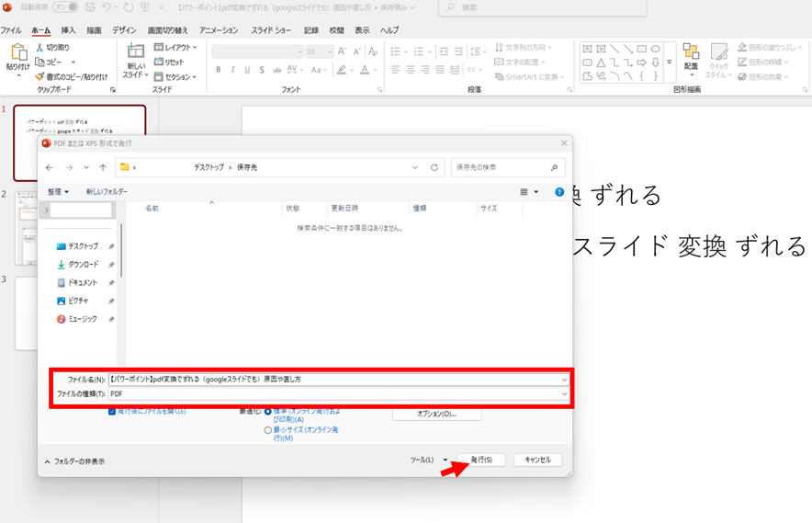Open the Organize (整理) dropdown menu
812x523 pixels.
58,191
